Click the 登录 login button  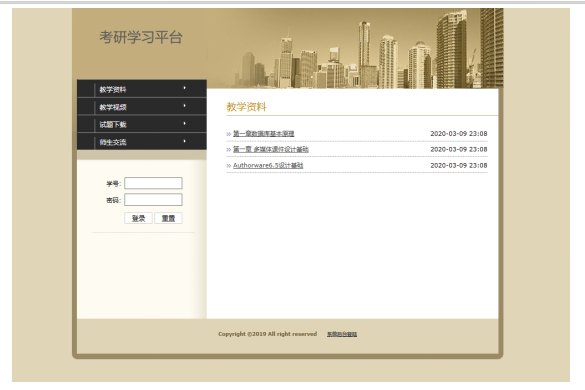138,218
